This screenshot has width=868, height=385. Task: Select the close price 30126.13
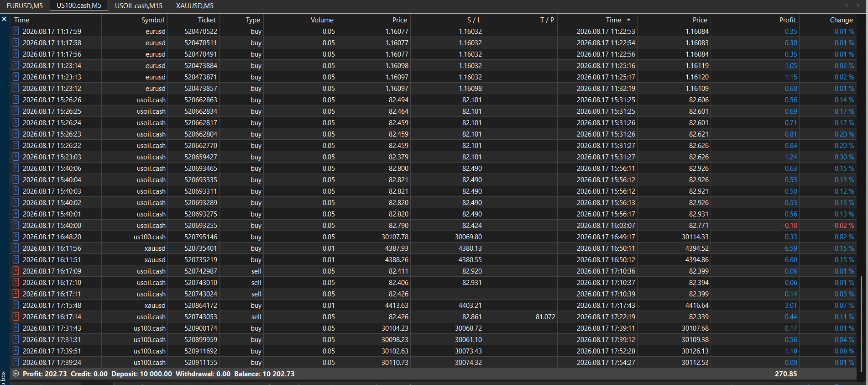695,351
